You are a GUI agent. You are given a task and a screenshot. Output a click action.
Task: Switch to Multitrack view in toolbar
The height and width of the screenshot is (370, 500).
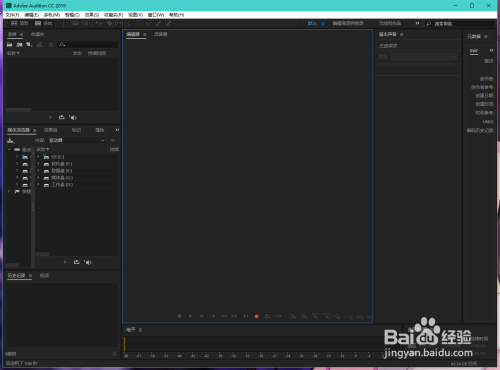[44, 23]
